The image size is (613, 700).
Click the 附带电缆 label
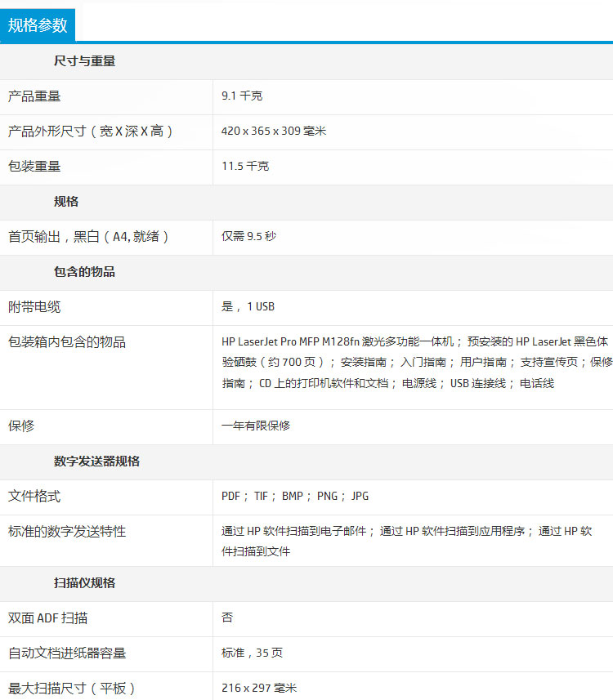(x=34, y=306)
